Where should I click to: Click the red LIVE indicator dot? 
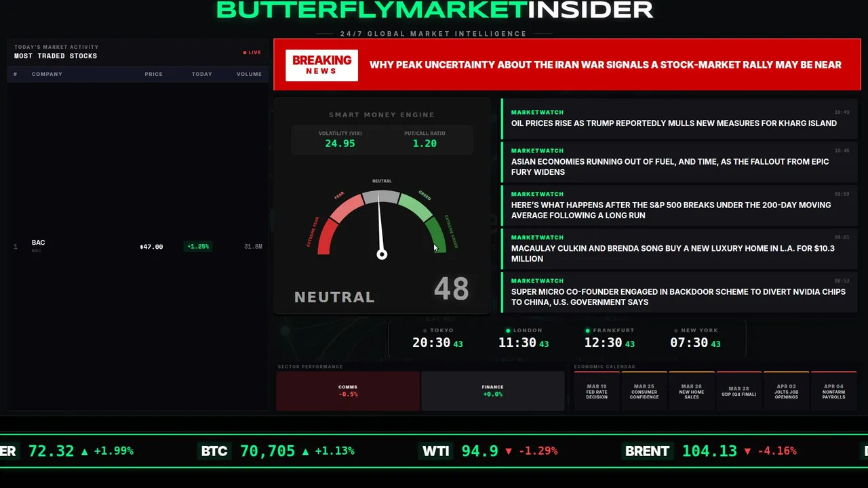tap(245, 52)
